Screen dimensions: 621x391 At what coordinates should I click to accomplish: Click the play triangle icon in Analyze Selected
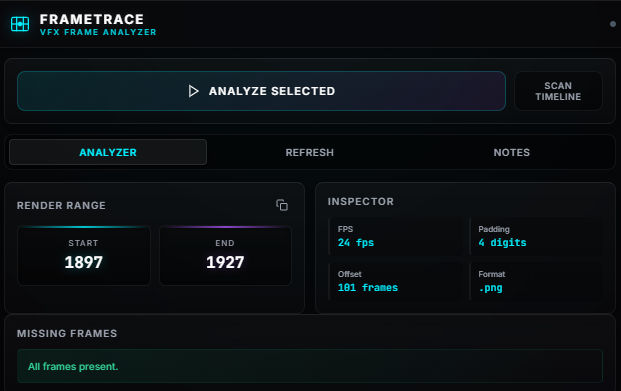[x=193, y=91]
